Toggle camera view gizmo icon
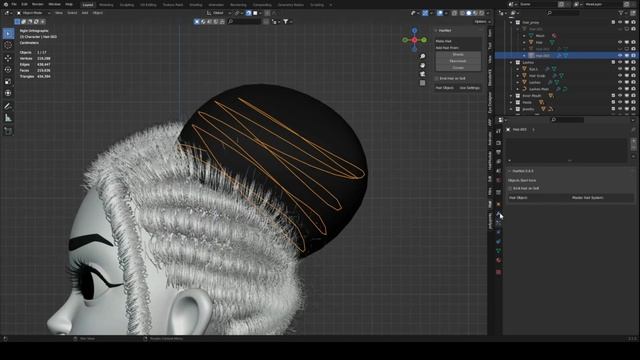 [422, 74]
